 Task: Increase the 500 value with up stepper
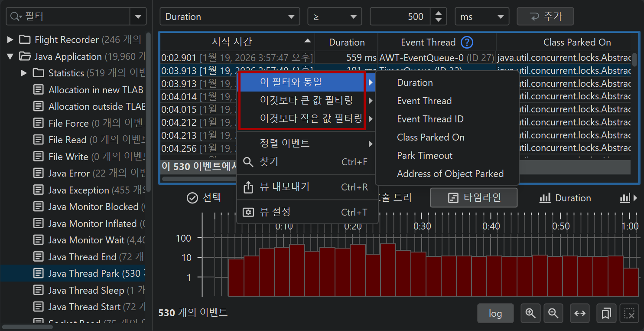439,13
